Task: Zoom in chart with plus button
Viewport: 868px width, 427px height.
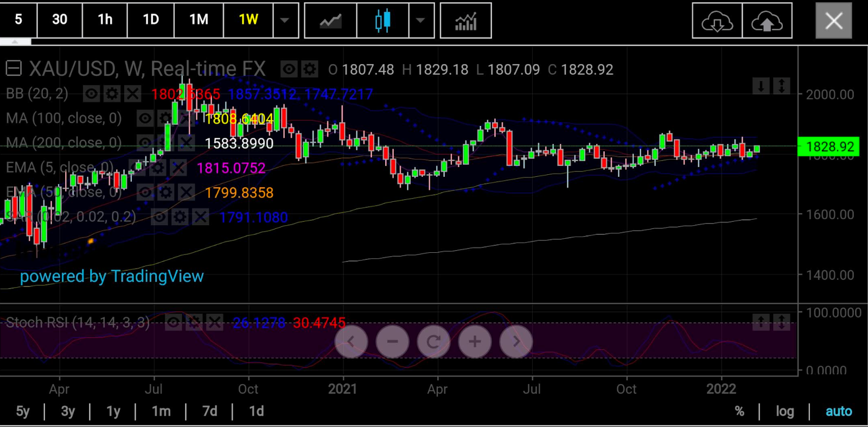Action: point(475,341)
